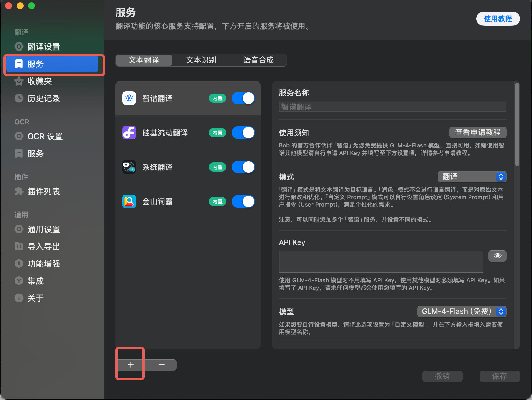Open 历史记录 from the sidebar
532x400 pixels.
click(x=44, y=98)
